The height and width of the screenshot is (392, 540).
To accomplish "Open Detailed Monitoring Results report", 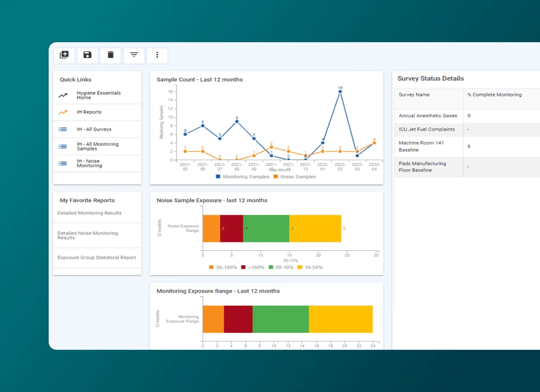I will click(x=90, y=213).
